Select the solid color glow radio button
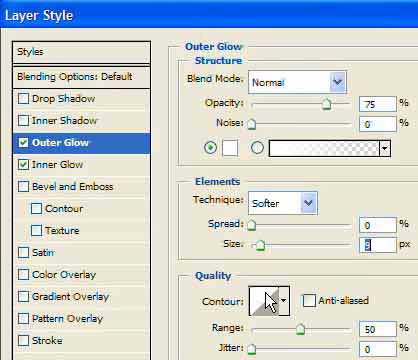The width and height of the screenshot is (418, 360). [210, 147]
